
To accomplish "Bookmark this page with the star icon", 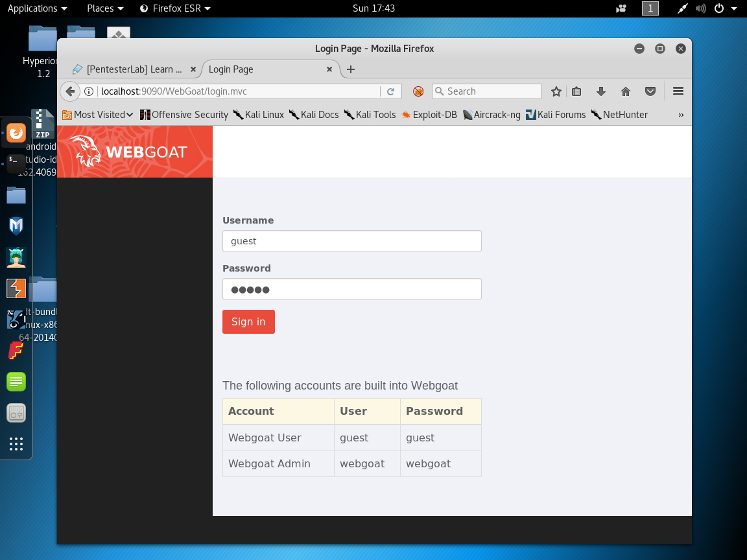I will pyautogui.click(x=556, y=91).
